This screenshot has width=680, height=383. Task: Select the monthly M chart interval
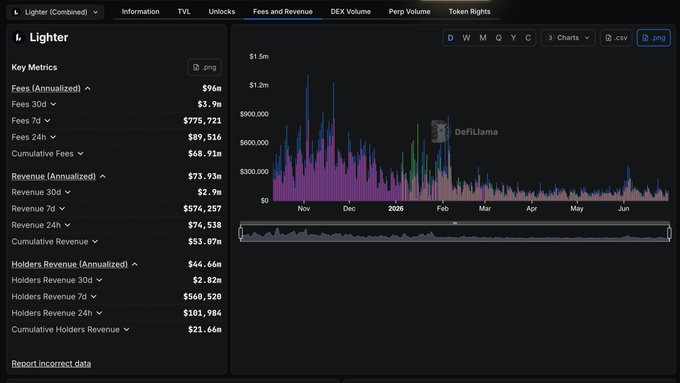tap(483, 38)
